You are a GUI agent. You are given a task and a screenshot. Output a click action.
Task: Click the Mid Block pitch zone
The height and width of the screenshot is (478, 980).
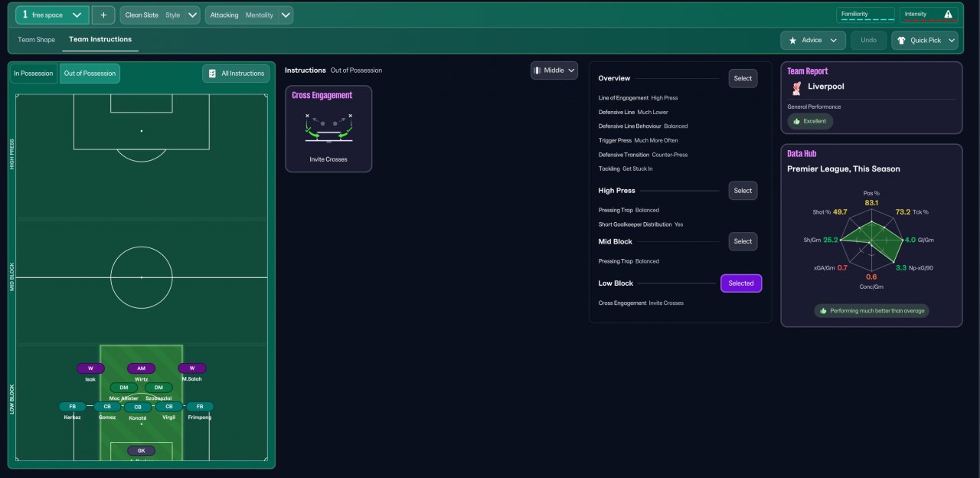142,281
